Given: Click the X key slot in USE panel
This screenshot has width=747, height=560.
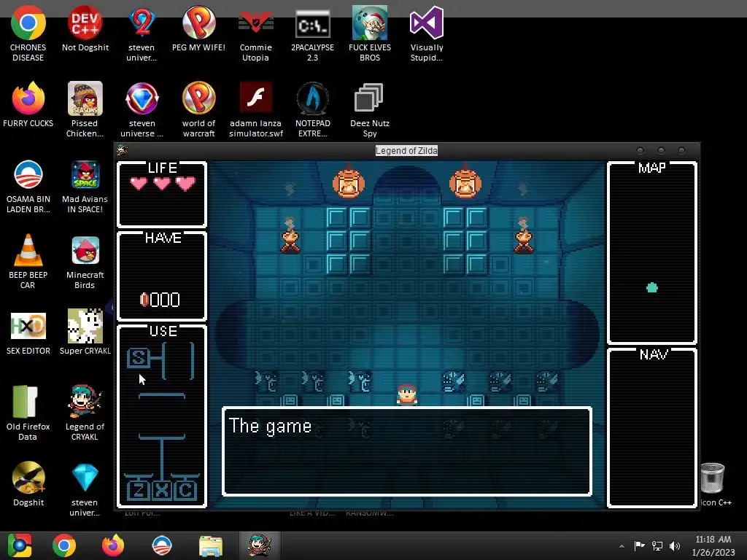Looking at the screenshot, I should point(162,489).
